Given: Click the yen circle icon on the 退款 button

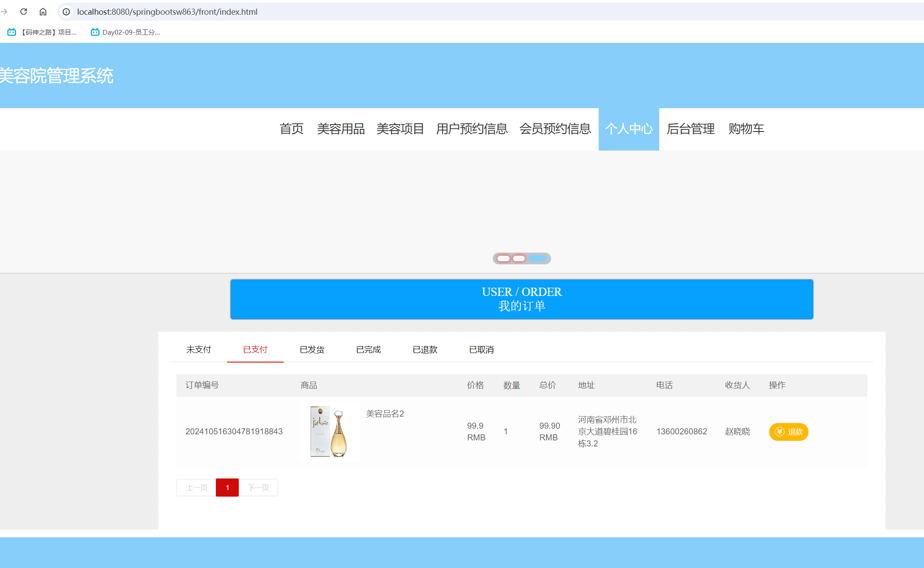Looking at the screenshot, I should point(779,432).
